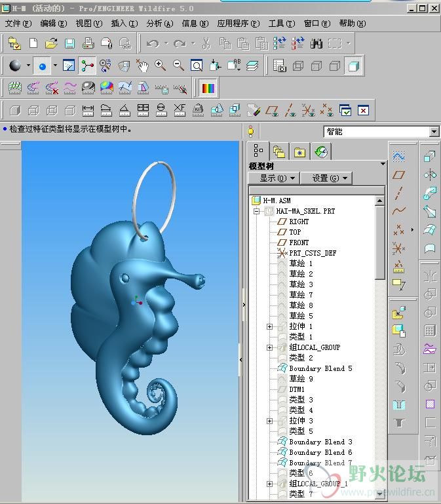Collapse the HAI-MA_SKEL.PRT node
441x504 pixels.
pyautogui.click(x=256, y=211)
